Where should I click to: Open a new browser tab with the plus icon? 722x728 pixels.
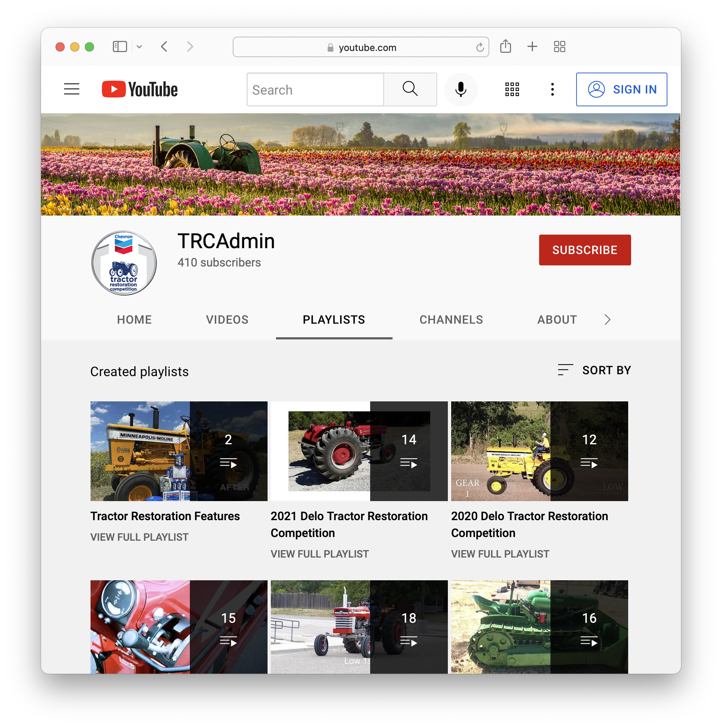(x=533, y=46)
